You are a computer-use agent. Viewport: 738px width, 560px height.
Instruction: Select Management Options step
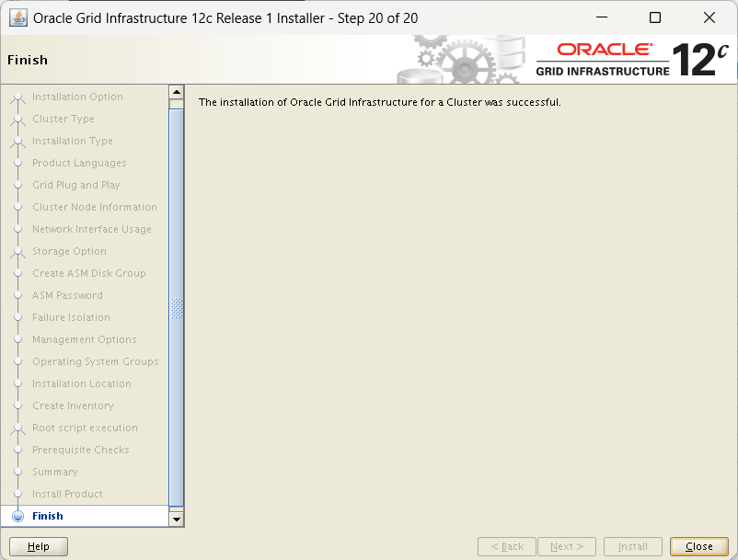click(x=85, y=339)
